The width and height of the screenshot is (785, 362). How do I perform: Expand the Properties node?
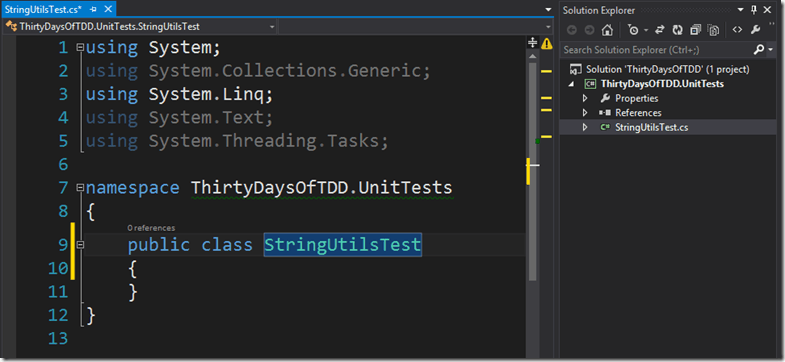[585, 98]
